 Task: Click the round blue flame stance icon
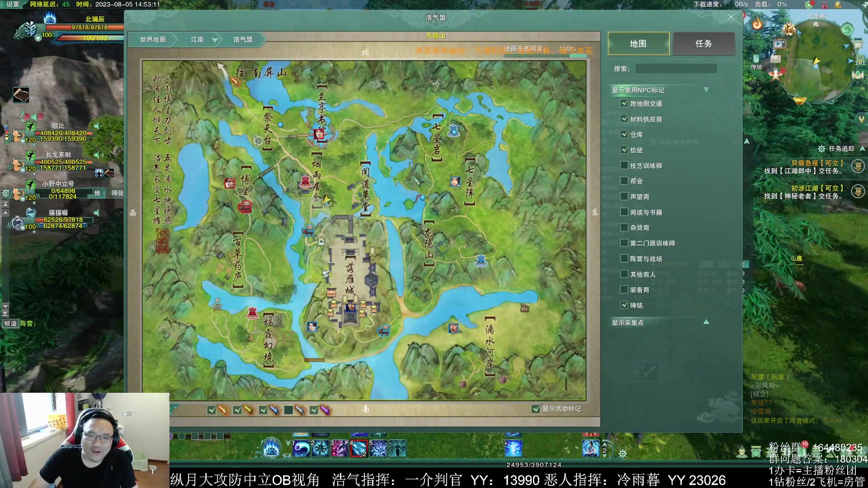271,448
